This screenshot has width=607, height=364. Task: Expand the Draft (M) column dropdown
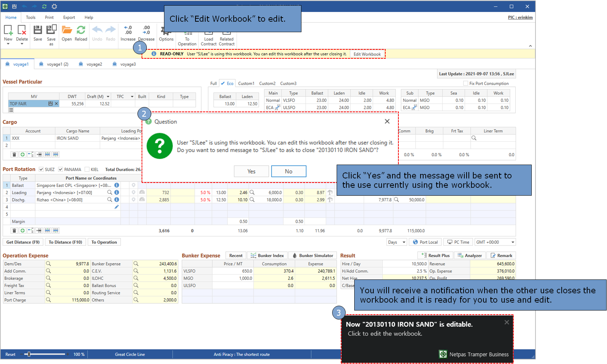click(x=108, y=97)
